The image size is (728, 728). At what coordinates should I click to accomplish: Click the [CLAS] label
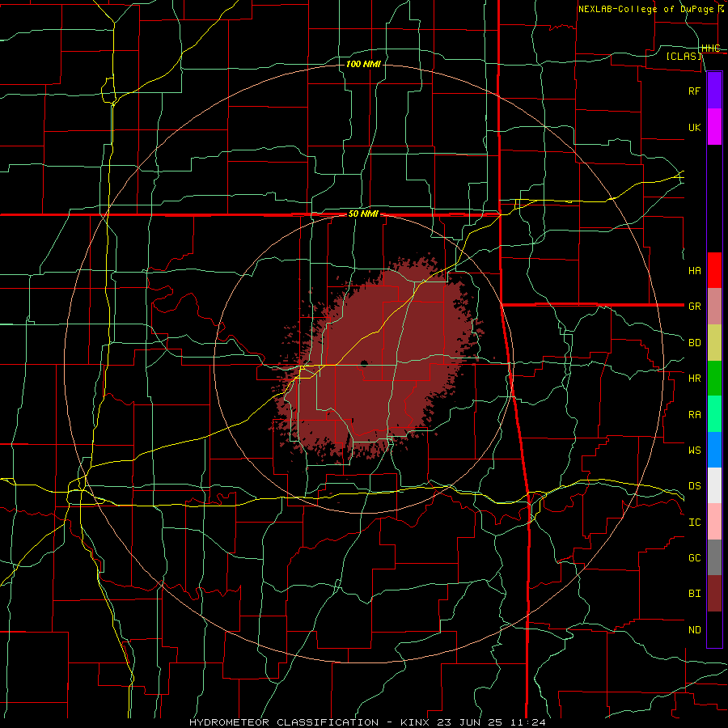[684, 56]
